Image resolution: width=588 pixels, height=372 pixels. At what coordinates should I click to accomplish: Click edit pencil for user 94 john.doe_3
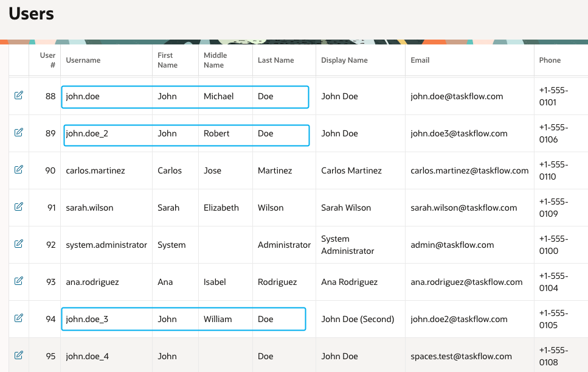click(18, 318)
